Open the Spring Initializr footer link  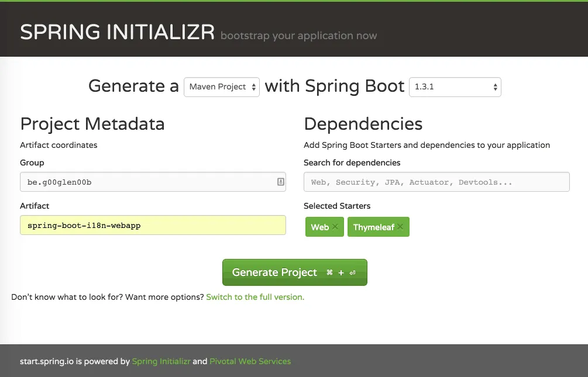tap(161, 361)
